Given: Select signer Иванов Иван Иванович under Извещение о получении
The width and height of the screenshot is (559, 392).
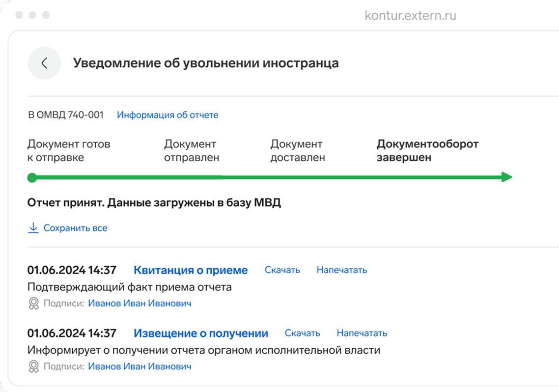Looking at the screenshot, I should tap(140, 366).
